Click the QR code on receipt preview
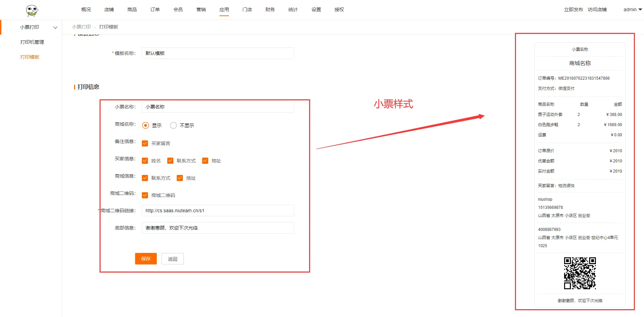 coord(580,273)
